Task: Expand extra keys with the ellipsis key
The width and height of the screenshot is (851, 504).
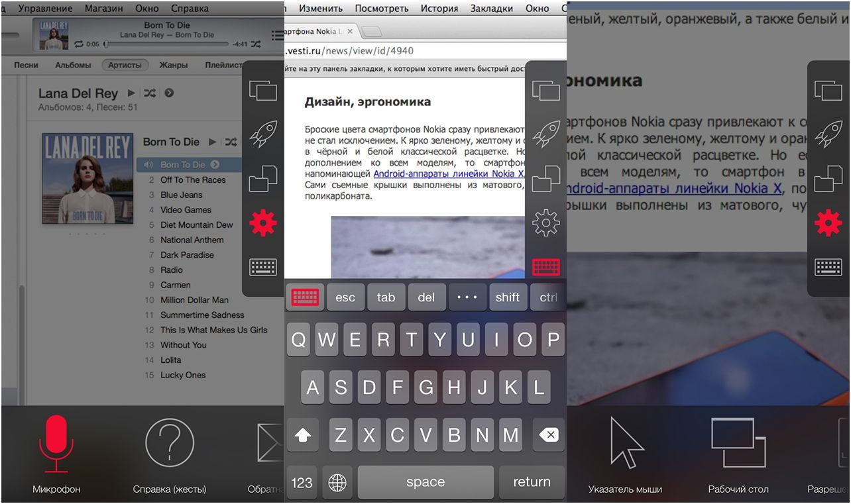Action: pos(467,297)
